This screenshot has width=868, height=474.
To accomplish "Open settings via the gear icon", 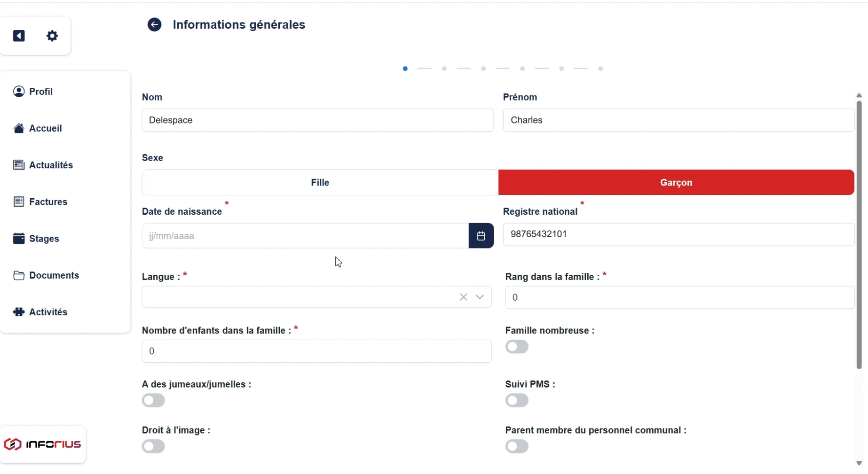I will pos(52,36).
